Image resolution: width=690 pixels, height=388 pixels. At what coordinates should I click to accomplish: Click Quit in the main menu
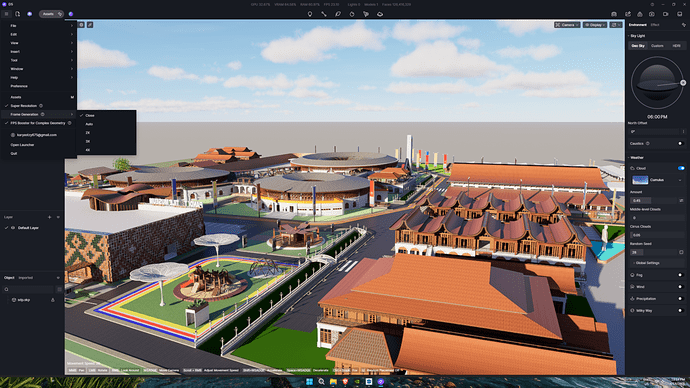[x=39, y=154]
